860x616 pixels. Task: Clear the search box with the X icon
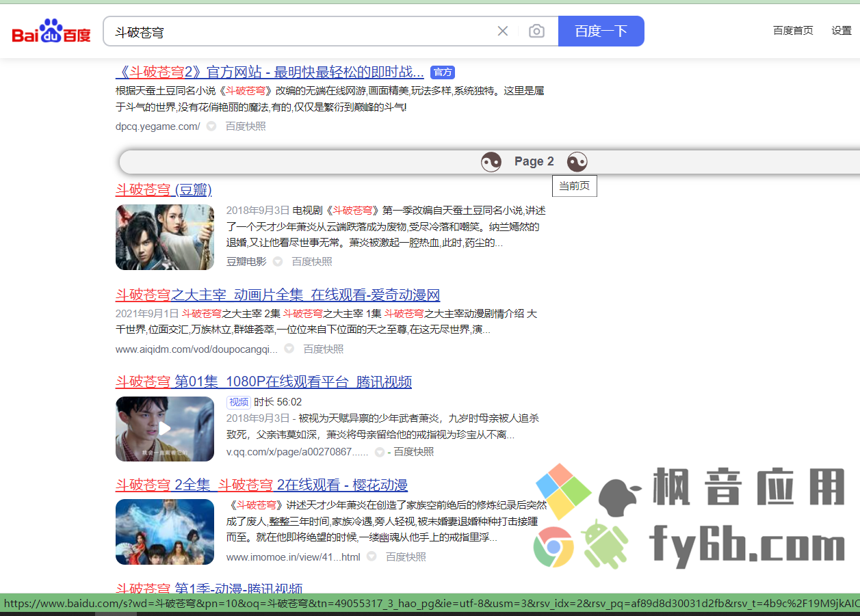click(x=503, y=31)
